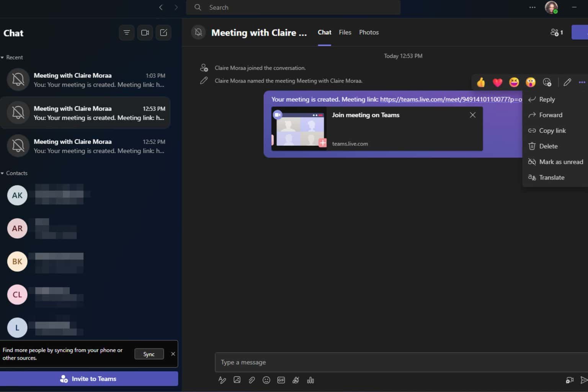Open the 12:52 PM Meeting with Claire Moraa chat
This screenshot has height=392, width=588.
click(85, 145)
